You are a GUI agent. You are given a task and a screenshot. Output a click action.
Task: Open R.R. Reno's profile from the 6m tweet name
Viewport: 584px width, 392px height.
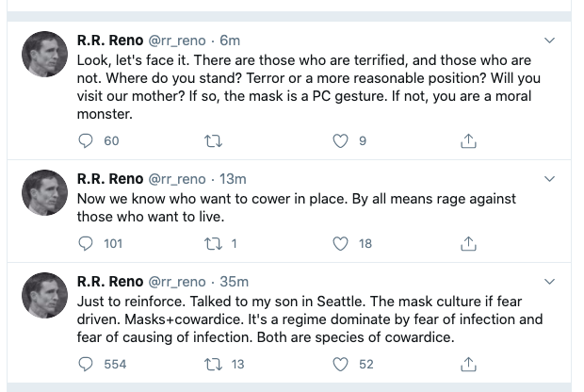point(109,41)
